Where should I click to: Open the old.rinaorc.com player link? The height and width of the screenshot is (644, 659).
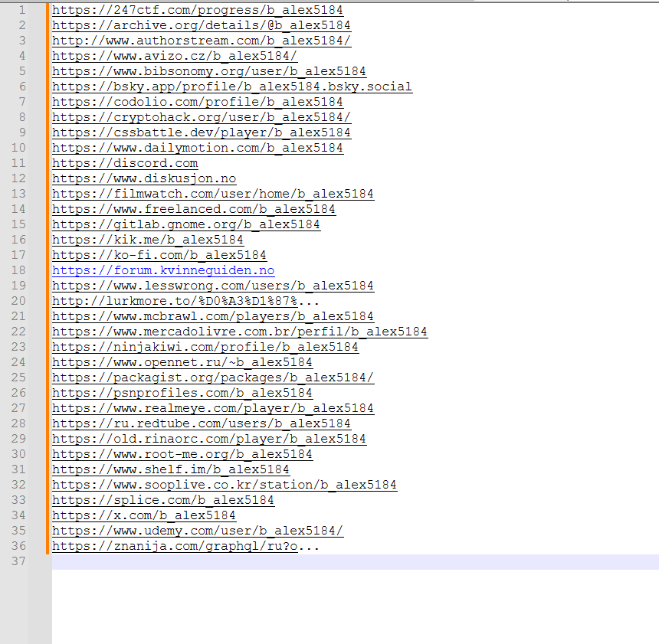pos(209,439)
